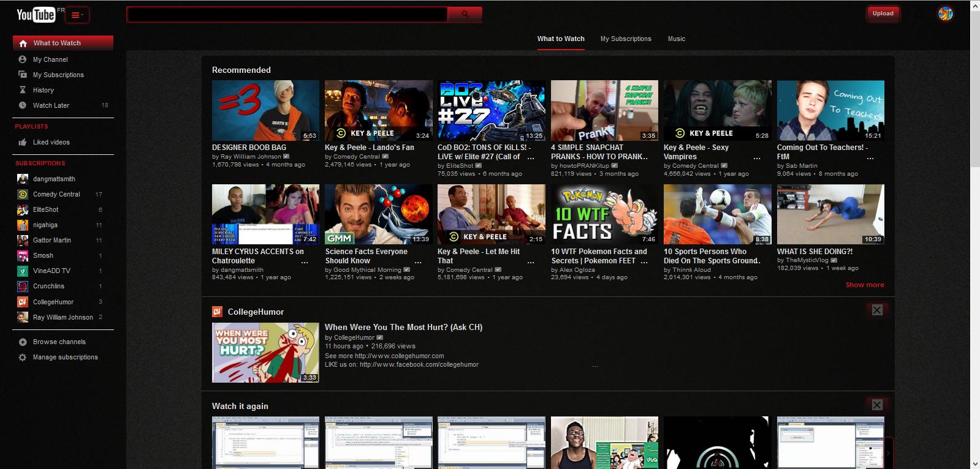
Task: Focus the search input field
Action: pyautogui.click(x=287, y=13)
